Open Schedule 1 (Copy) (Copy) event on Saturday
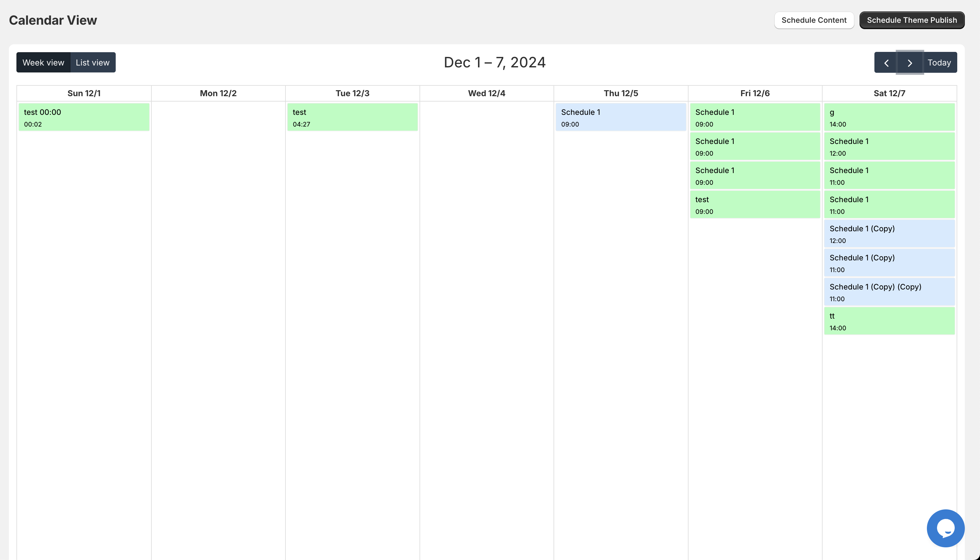The height and width of the screenshot is (560, 980). (x=889, y=291)
